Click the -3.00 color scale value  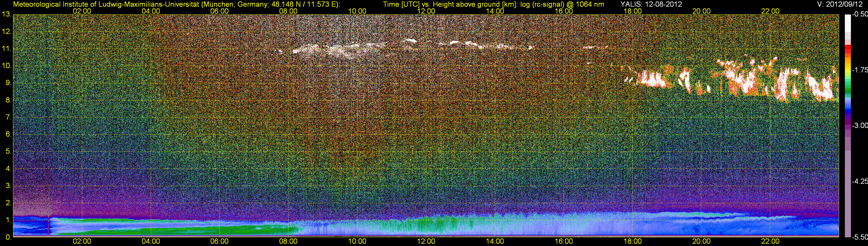coord(860,126)
